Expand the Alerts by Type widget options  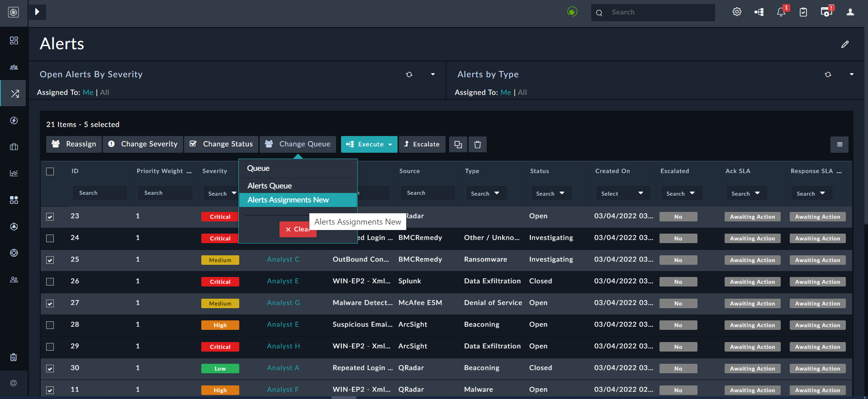pyautogui.click(x=851, y=75)
